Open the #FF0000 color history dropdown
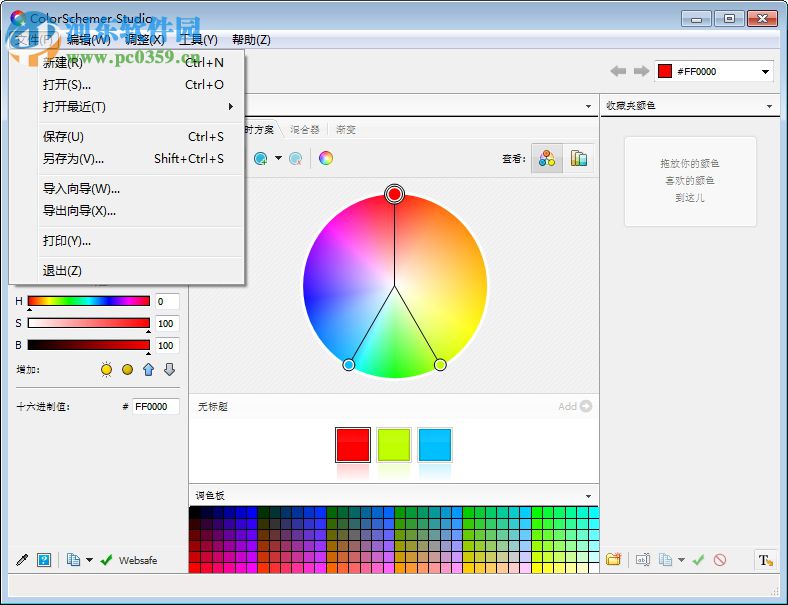 [x=765, y=72]
